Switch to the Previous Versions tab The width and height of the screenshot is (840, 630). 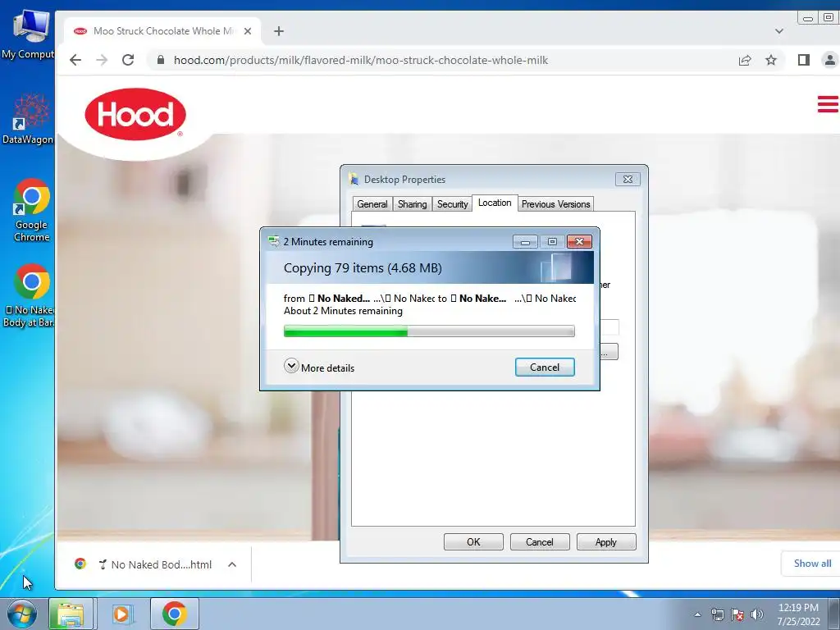click(x=555, y=204)
